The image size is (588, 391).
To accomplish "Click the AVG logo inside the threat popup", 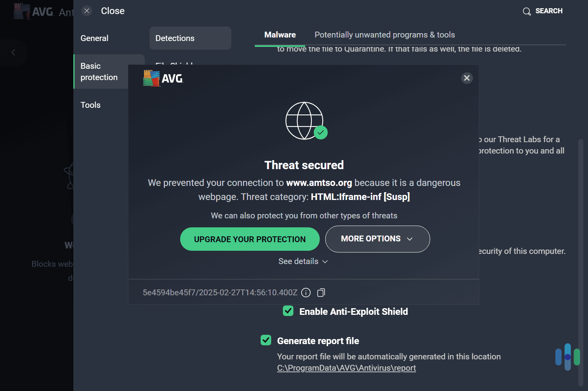I will [163, 78].
